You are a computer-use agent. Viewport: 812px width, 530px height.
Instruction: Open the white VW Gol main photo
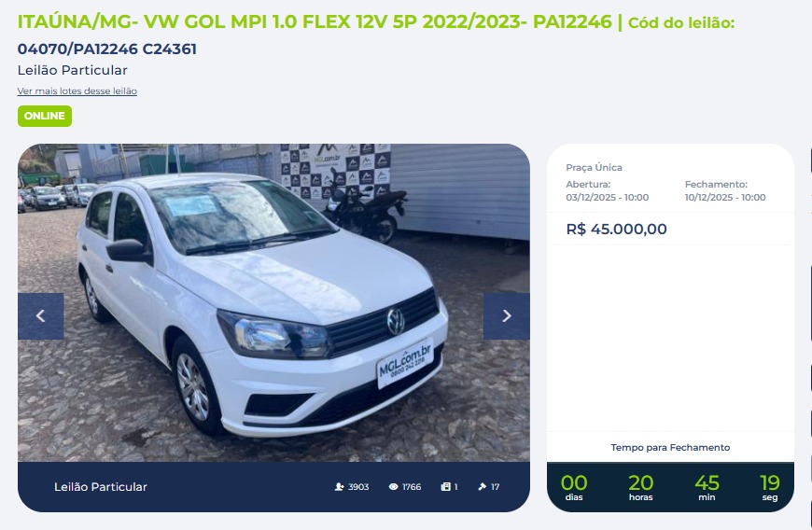[273, 302]
